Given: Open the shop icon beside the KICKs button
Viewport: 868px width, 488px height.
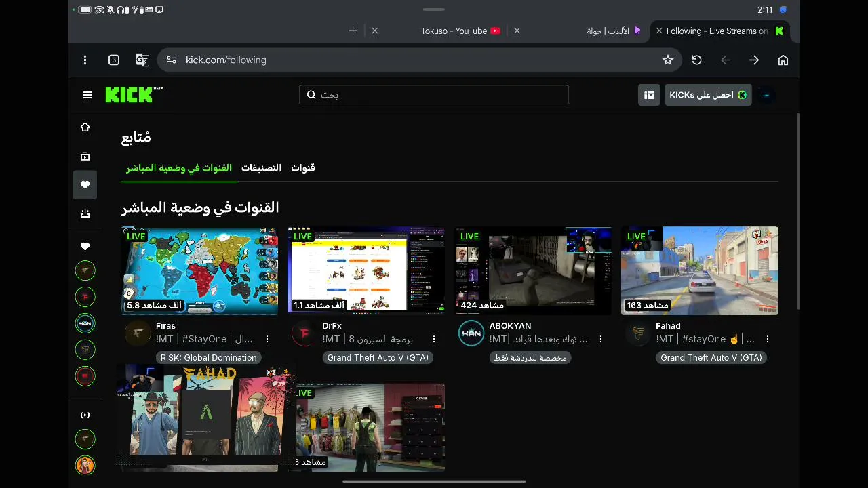Looking at the screenshot, I should pyautogui.click(x=649, y=95).
